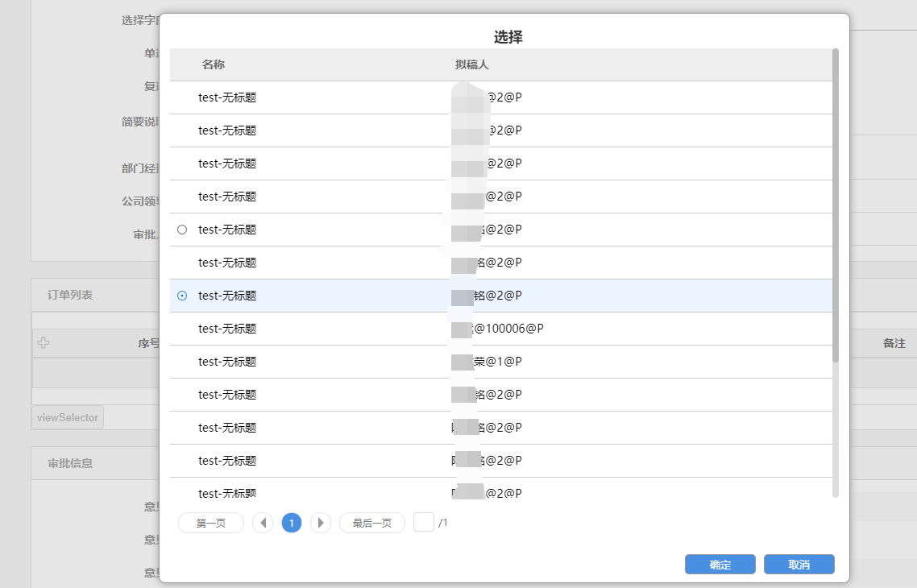917x588 pixels.
Task: Click the blue page number 1
Action: (292, 523)
